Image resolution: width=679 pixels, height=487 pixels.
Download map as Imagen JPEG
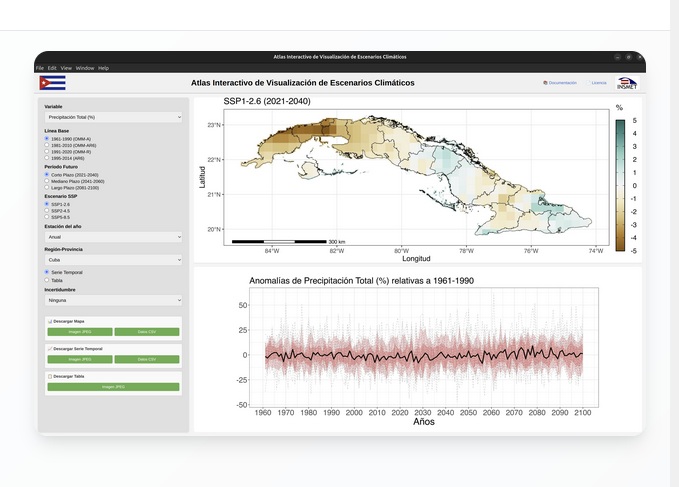click(x=79, y=331)
